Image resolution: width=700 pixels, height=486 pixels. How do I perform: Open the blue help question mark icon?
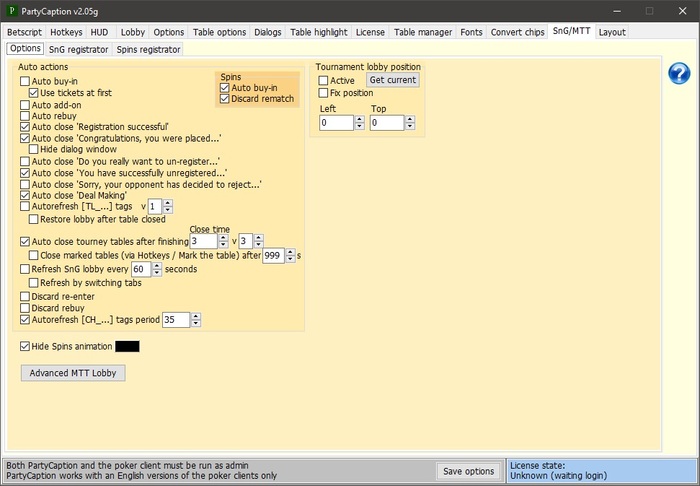pos(679,74)
